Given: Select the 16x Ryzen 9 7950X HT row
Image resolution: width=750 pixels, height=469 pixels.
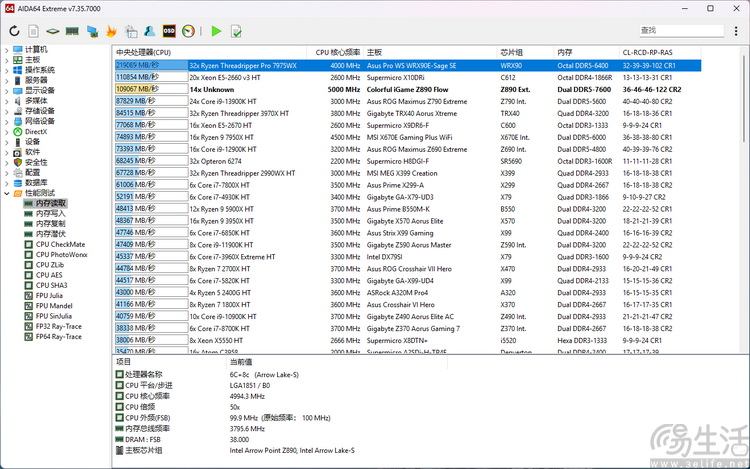Looking at the screenshot, I should click(x=408, y=137).
